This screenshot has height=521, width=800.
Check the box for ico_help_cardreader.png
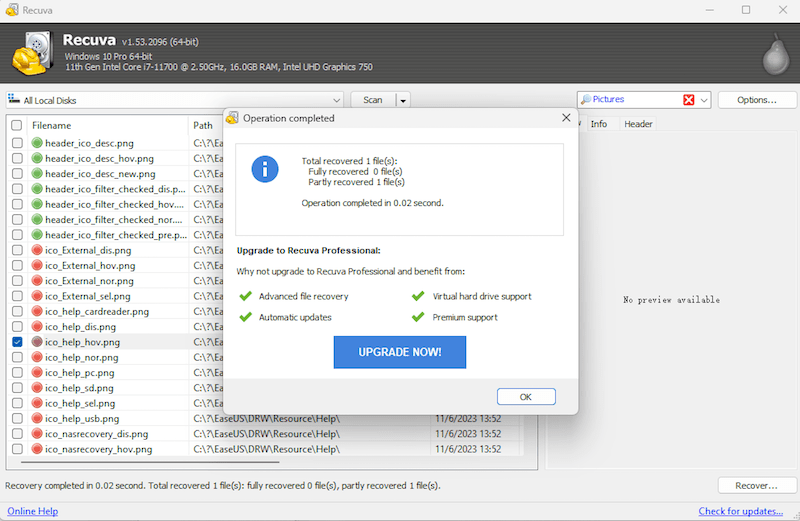(x=17, y=311)
